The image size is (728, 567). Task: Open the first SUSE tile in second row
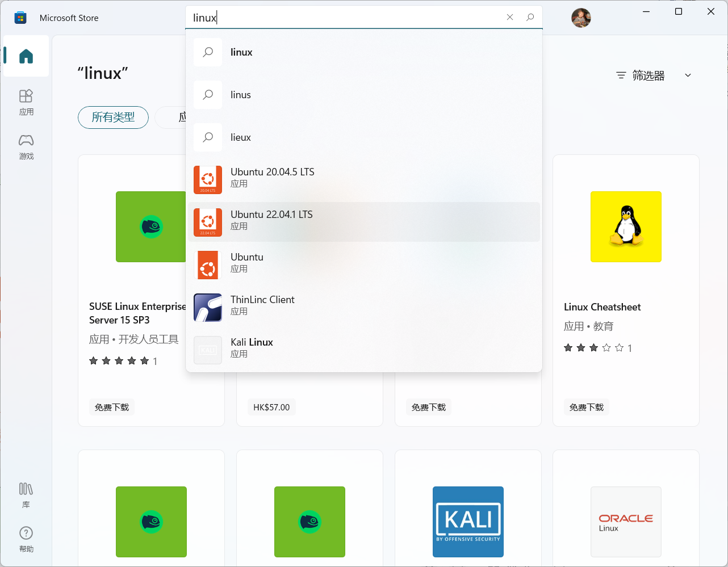pos(151,522)
